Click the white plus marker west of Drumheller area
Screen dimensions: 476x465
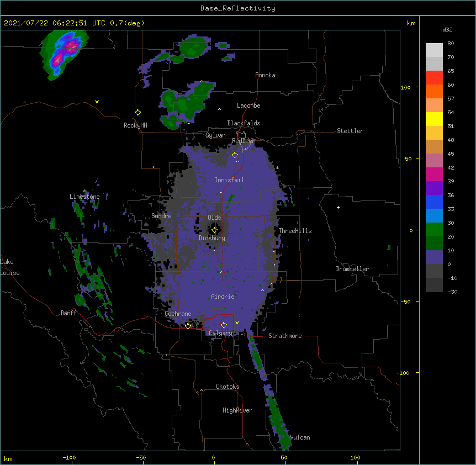(338, 207)
